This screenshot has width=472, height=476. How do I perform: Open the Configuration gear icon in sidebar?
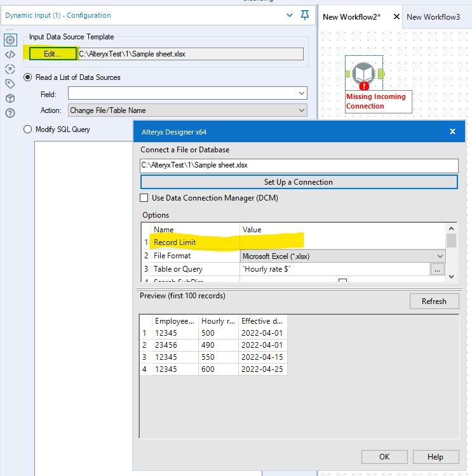10,40
